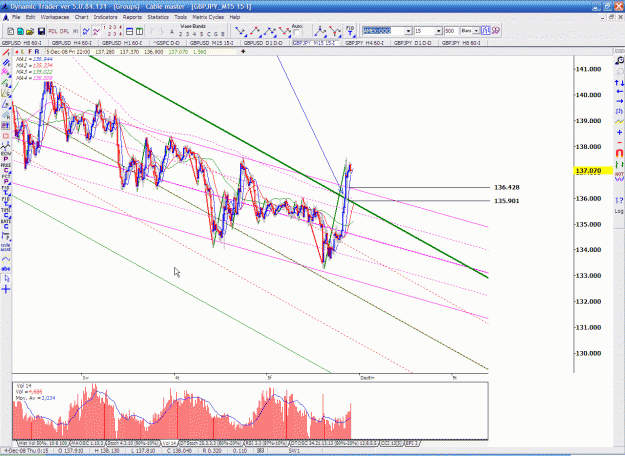
Task: Open the Indicators menu
Action: tap(105, 17)
